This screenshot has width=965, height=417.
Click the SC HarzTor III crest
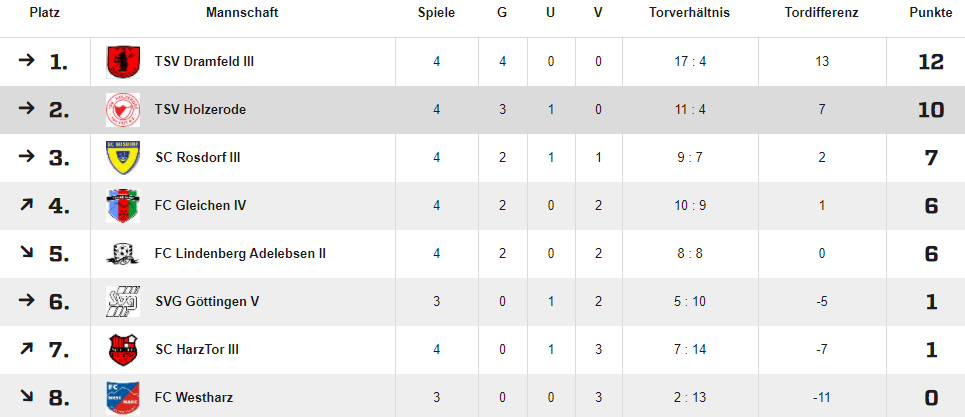[123, 349]
